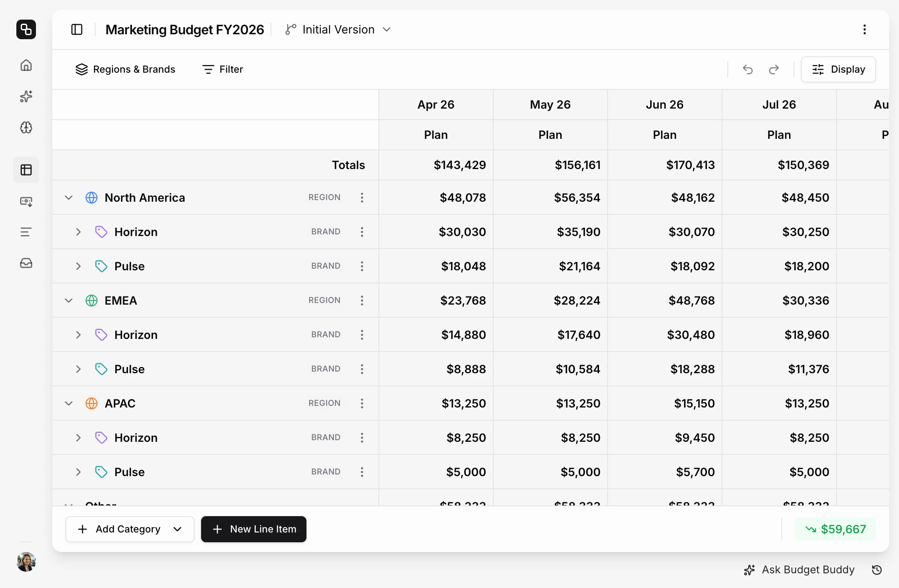
Task: Ask Budget Buddy
Action: pos(799,570)
